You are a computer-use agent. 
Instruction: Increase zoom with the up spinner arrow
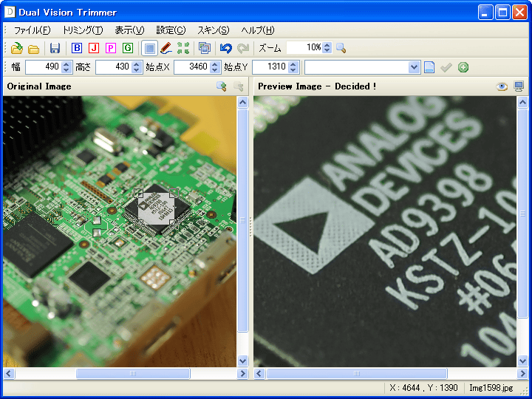coord(327,45)
